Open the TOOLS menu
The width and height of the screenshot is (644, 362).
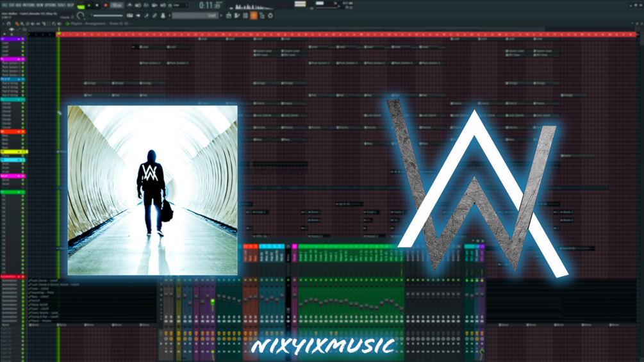[62, 5]
